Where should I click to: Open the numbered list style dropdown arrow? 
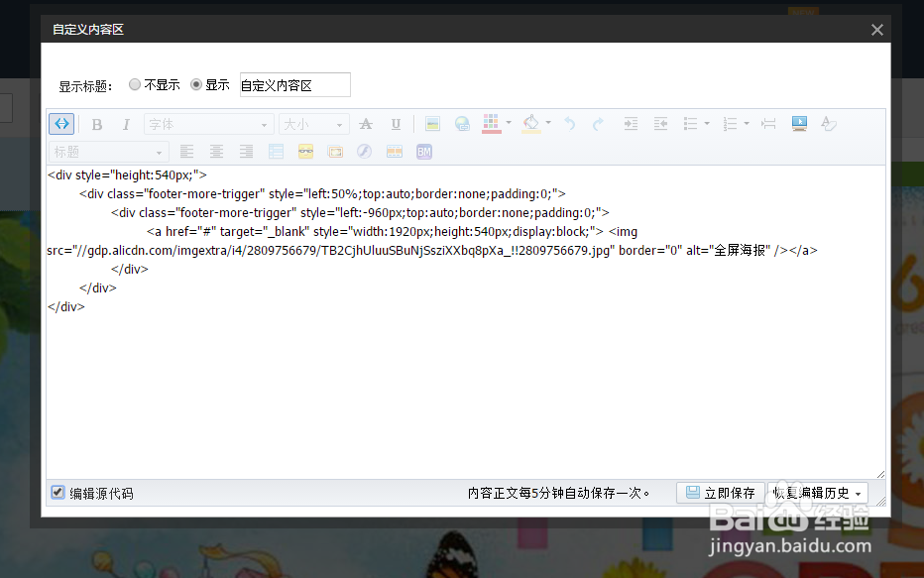point(747,124)
